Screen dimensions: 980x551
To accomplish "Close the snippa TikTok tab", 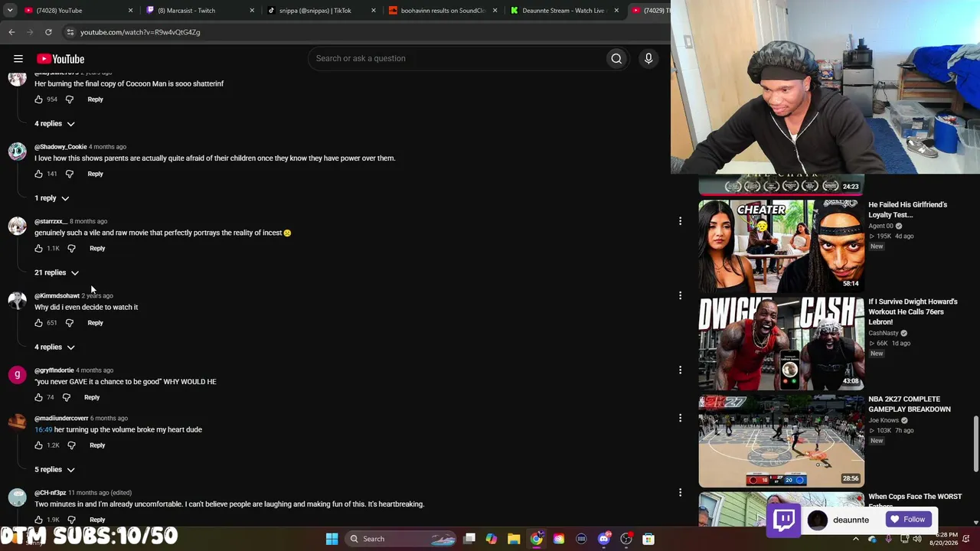I will click(x=374, y=11).
